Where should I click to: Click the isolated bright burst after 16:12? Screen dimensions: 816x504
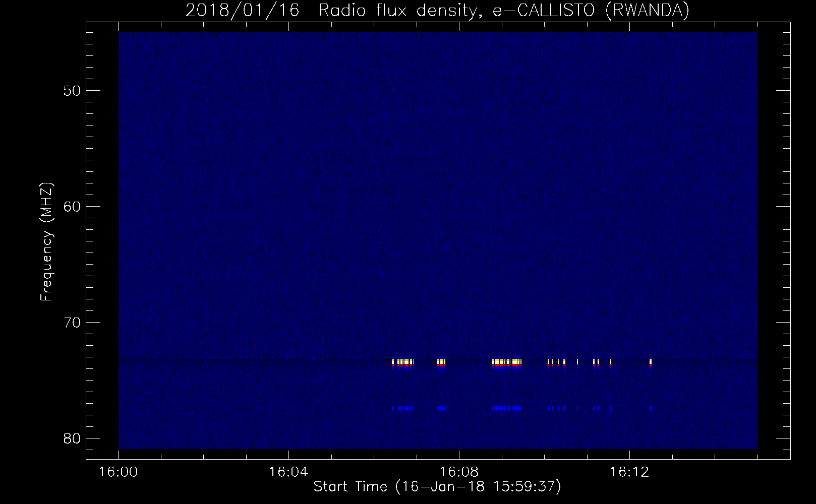click(651, 363)
